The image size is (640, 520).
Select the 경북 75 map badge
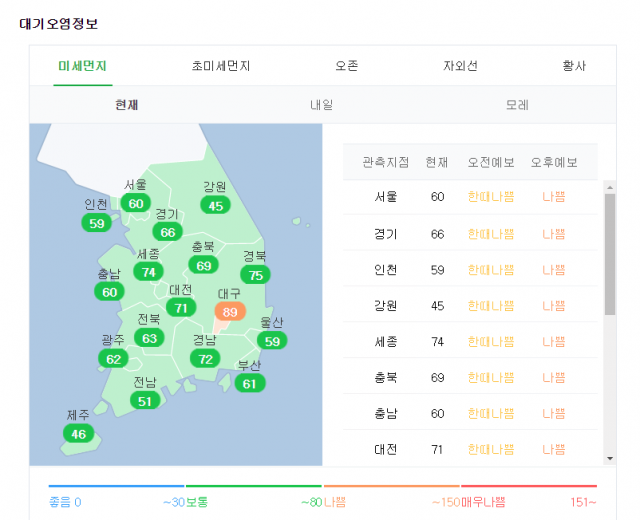pyautogui.click(x=256, y=275)
